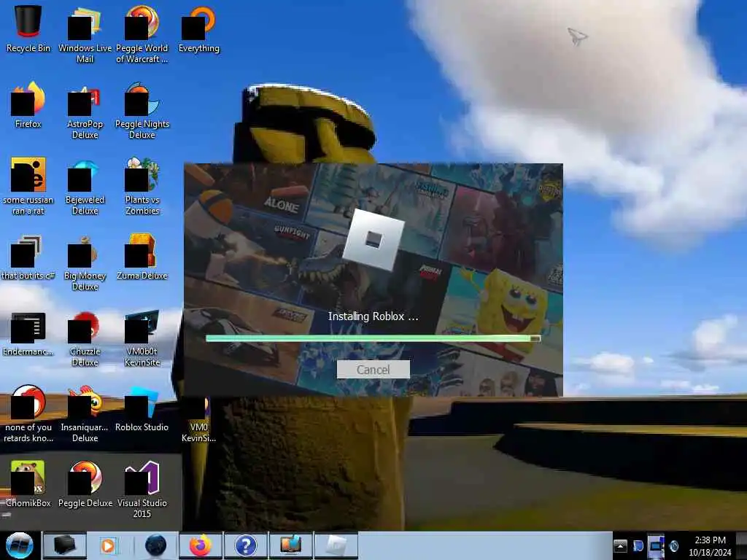Open the monitor icon taskbar item
747x560 pixels.
point(291,545)
